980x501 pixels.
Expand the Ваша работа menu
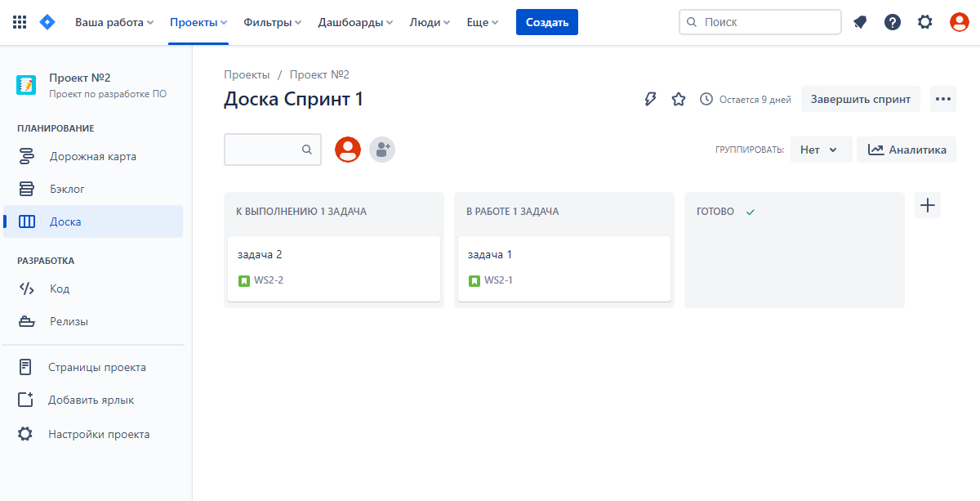click(114, 22)
